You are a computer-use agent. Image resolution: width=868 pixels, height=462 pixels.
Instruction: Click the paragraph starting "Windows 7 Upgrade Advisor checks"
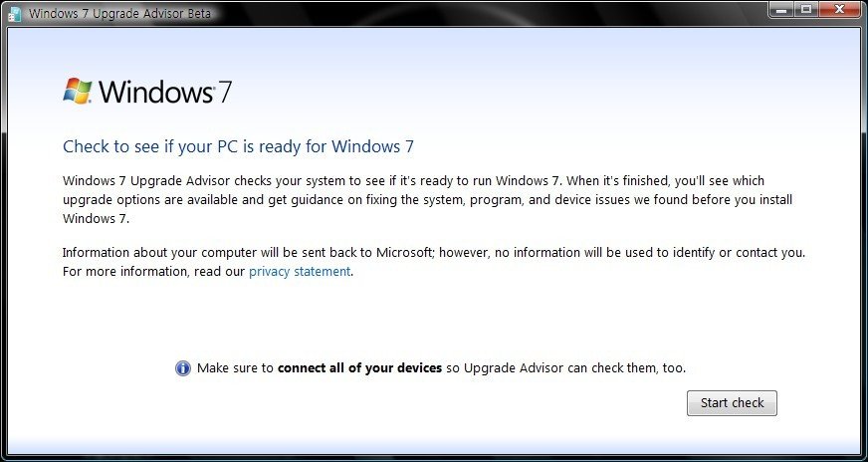(x=299, y=181)
